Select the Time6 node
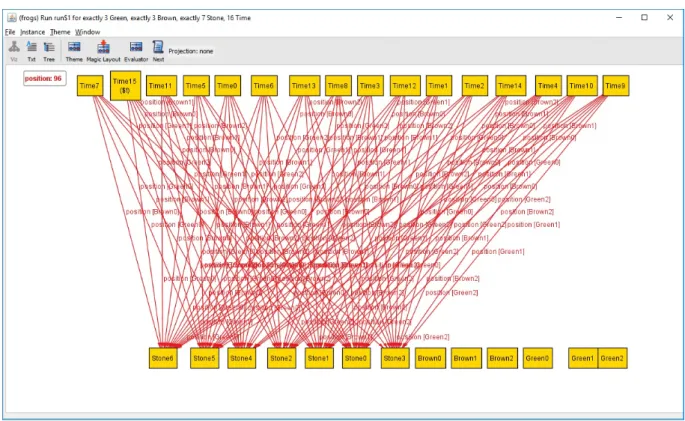The height and width of the screenshot is (421, 685). coord(264,86)
